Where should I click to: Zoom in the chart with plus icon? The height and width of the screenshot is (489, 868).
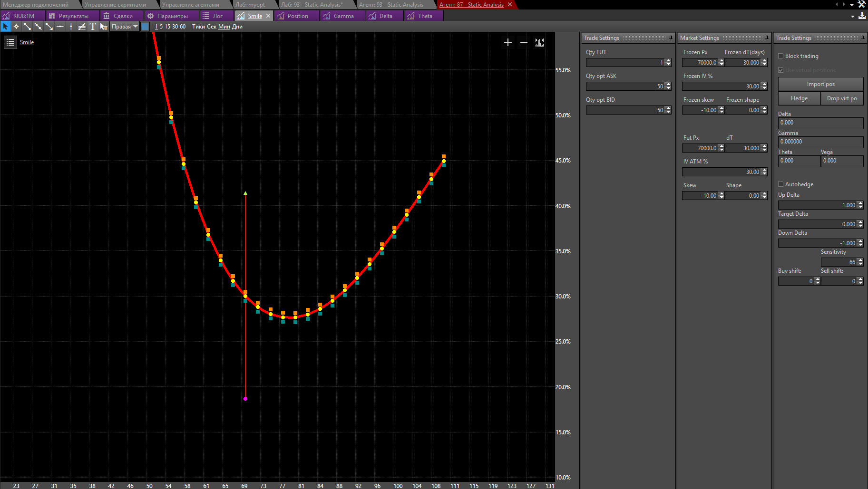pos(508,42)
